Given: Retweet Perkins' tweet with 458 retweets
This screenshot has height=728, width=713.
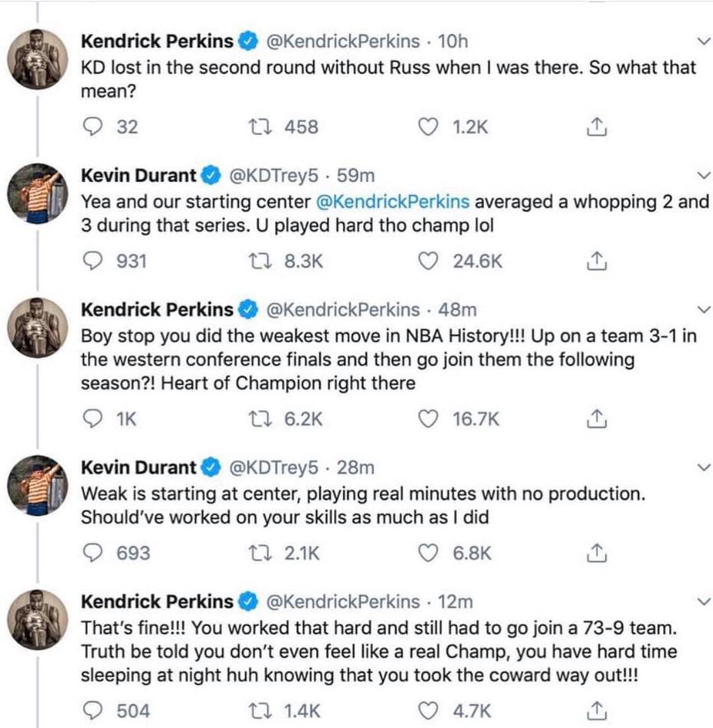Looking at the screenshot, I should point(261,127).
